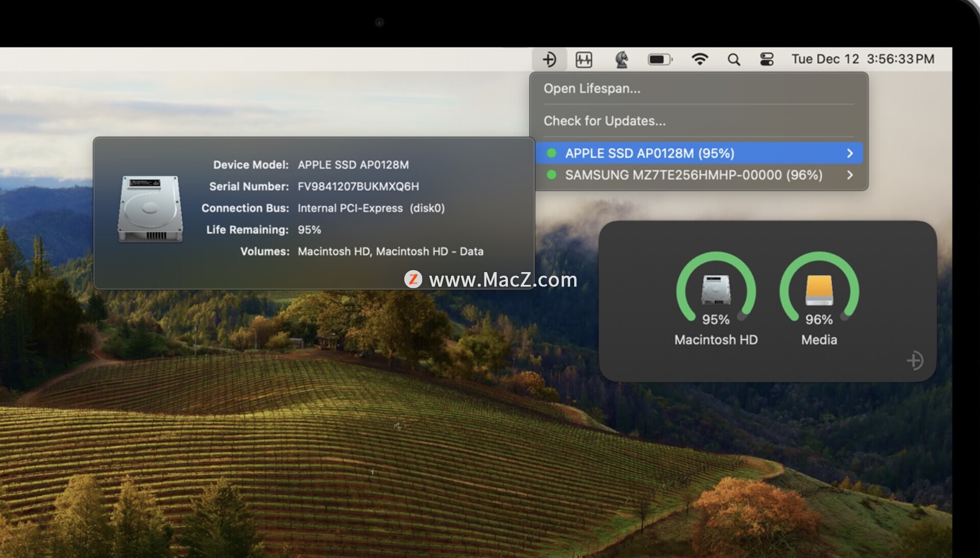
Task: Click device model value APPLE SSD AP0128M
Action: click(353, 165)
